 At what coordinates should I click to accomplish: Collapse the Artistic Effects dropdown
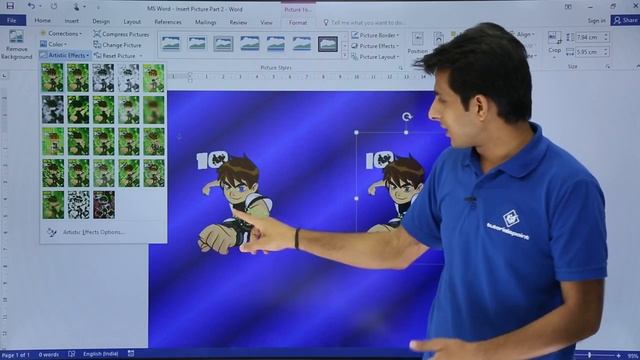(x=64, y=55)
